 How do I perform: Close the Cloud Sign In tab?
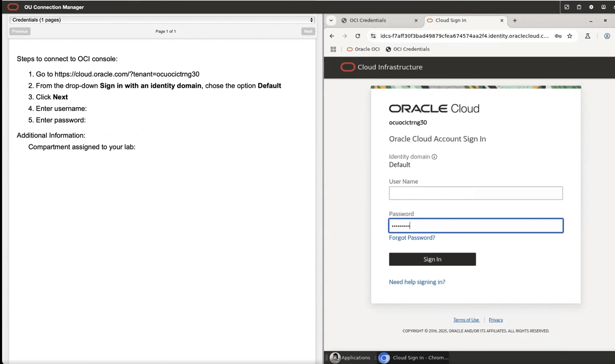pyautogui.click(x=502, y=20)
